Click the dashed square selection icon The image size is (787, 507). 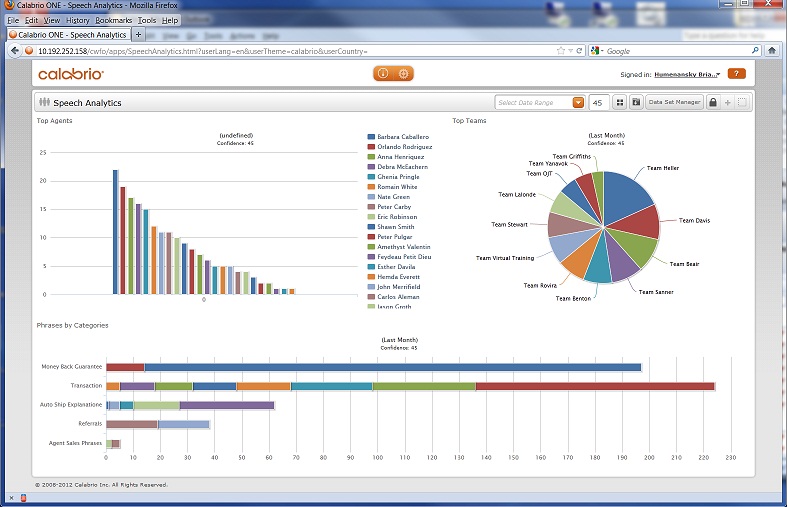click(x=742, y=102)
